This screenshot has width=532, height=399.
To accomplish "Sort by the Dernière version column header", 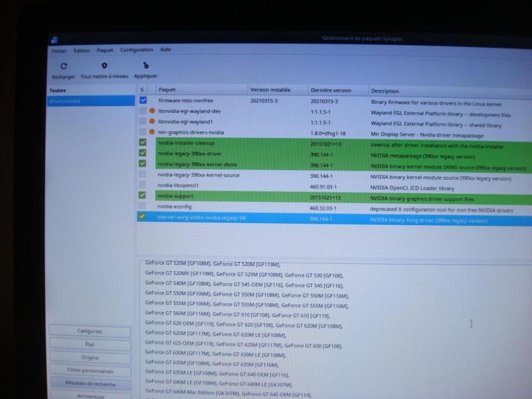I will click(x=338, y=90).
